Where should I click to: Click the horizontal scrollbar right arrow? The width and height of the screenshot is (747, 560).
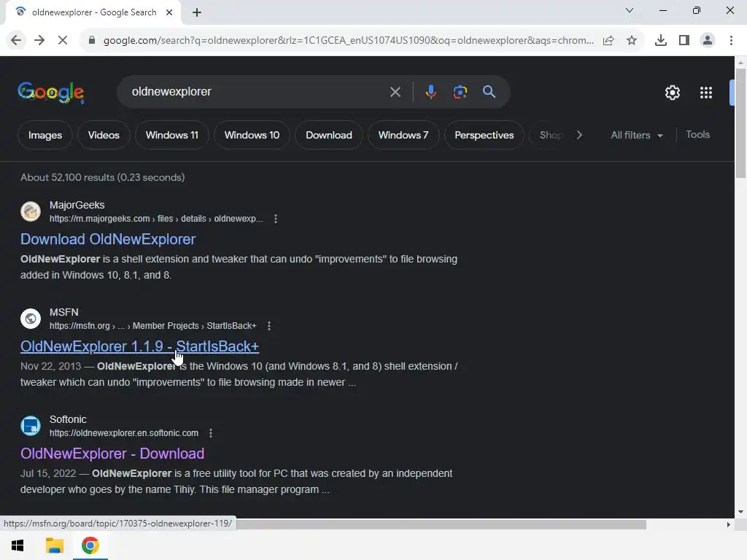[729, 524]
